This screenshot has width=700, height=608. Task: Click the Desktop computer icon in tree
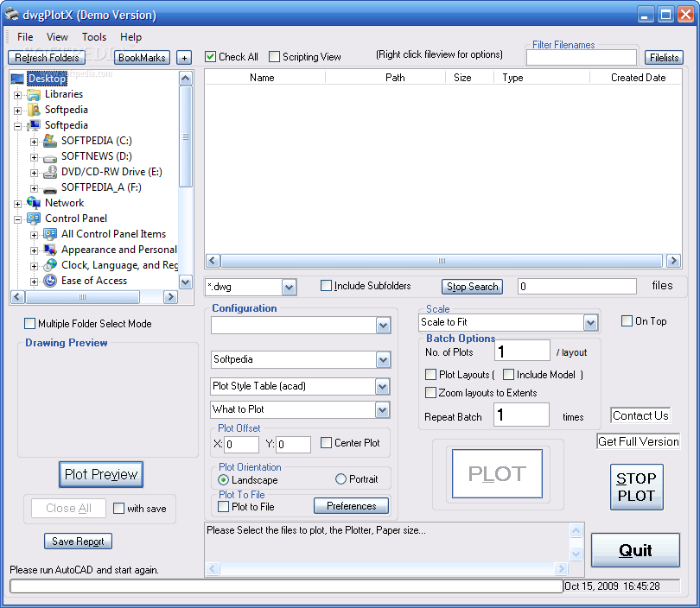coord(17,79)
